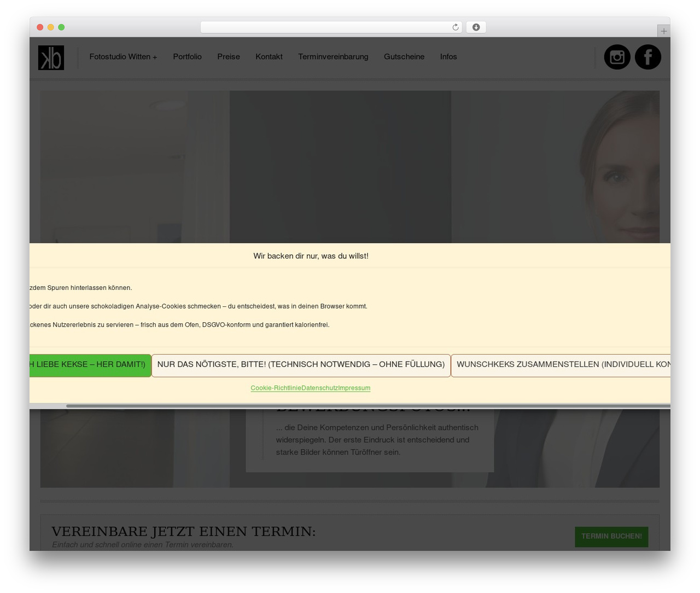This screenshot has width=700, height=593.
Task: Accept all cookies with green Kekse button
Action: click(x=90, y=365)
